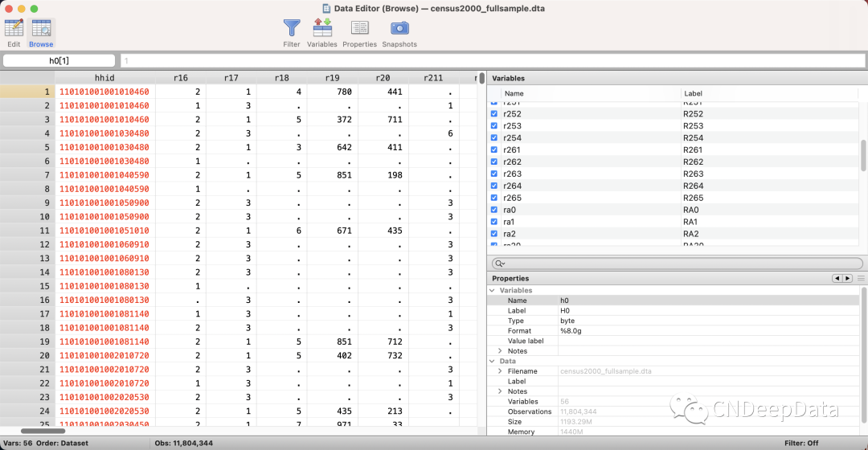This screenshot has width=868, height=450.
Task: Uncheck the r264 variable checkbox
Action: pyautogui.click(x=494, y=186)
